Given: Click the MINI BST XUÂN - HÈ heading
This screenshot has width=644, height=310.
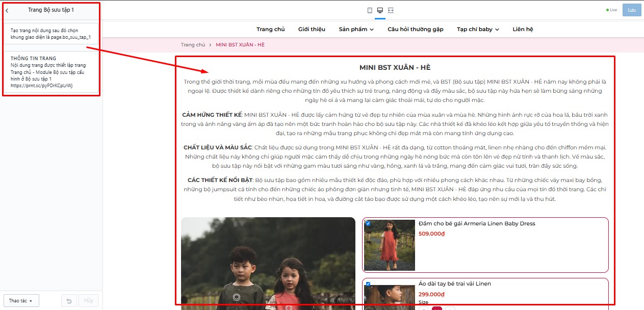Looking at the screenshot, I should [x=395, y=67].
